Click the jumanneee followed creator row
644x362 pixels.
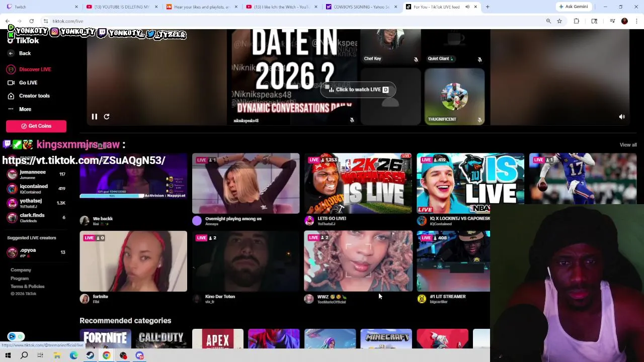[x=36, y=174]
